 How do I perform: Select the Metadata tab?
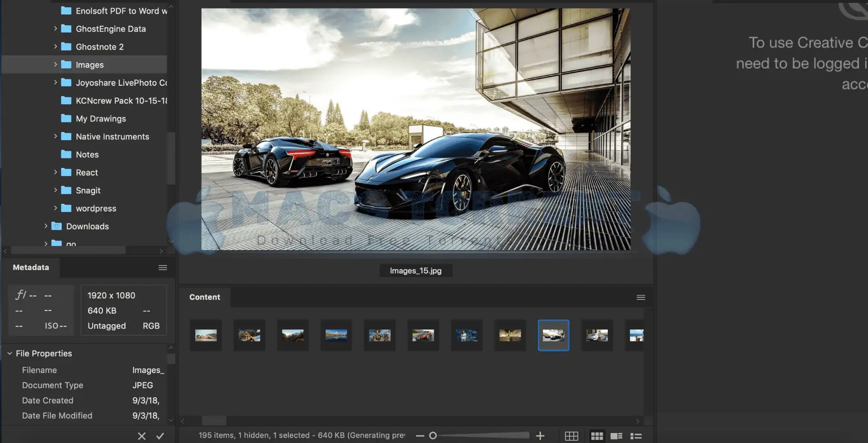pos(31,267)
